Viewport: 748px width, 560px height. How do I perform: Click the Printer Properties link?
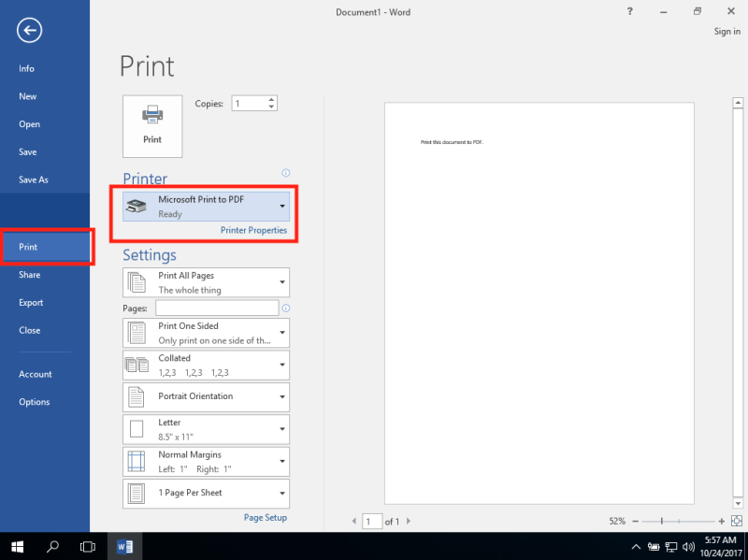click(254, 230)
